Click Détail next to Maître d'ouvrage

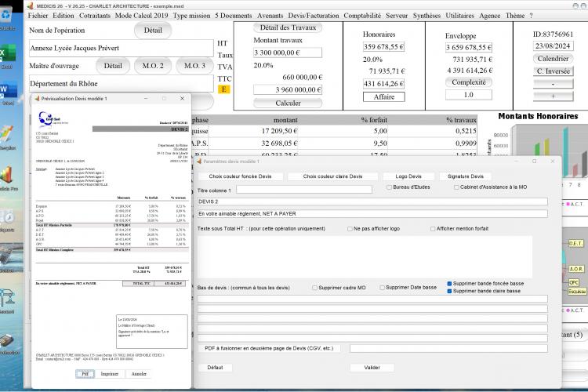click(x=113, y=66)
